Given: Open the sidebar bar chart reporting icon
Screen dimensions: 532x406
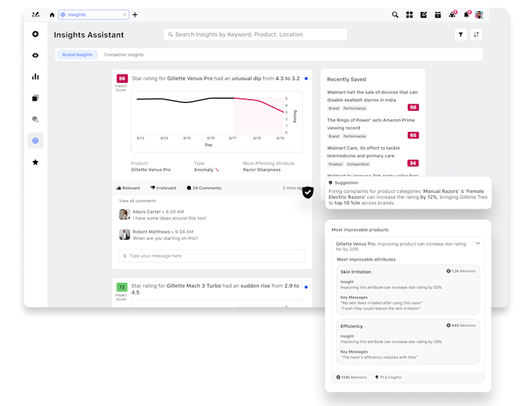Looking at the screenshot, I should 35,77.
